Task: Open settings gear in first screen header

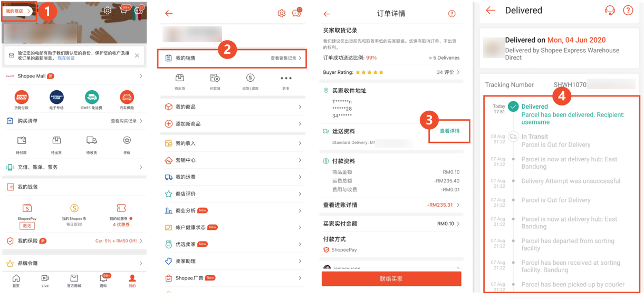Action: coord(108,11)
